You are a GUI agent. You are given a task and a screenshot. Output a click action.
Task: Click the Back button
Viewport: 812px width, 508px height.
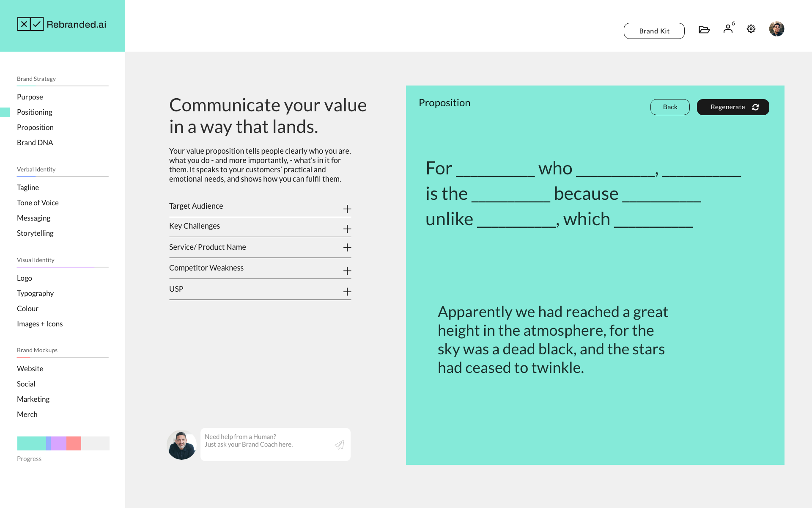tap(670, 107)
